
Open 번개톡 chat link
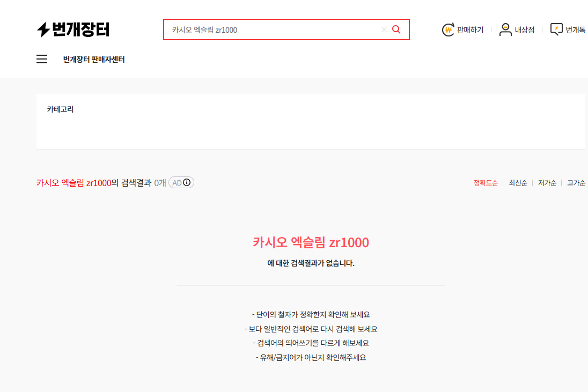point(568,29)
